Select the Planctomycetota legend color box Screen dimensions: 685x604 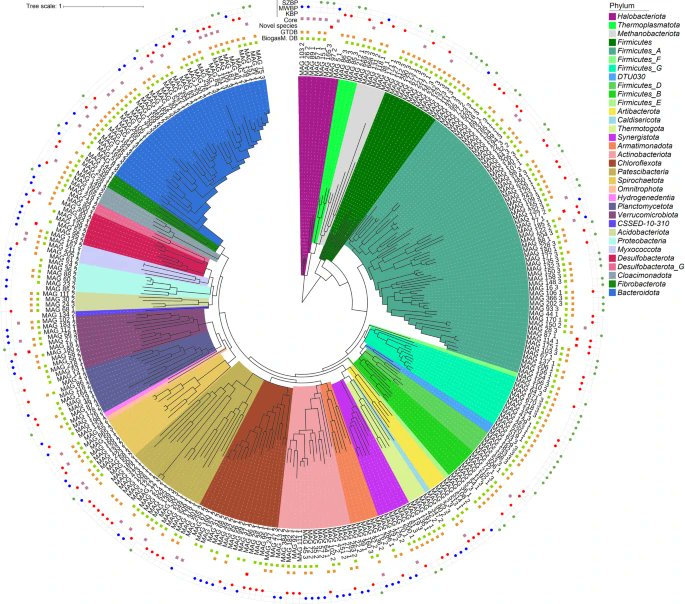pyautogui.click(x=612, y=206)
